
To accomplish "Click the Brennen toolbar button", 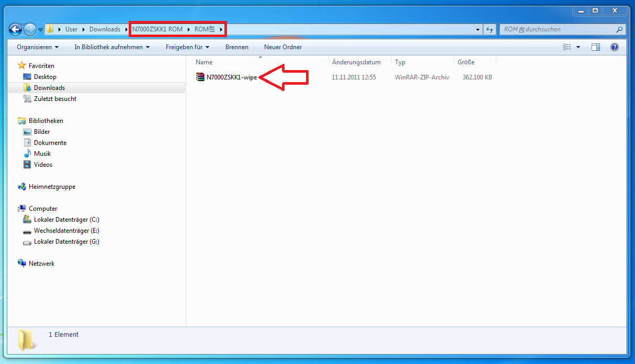I will 237,47.
